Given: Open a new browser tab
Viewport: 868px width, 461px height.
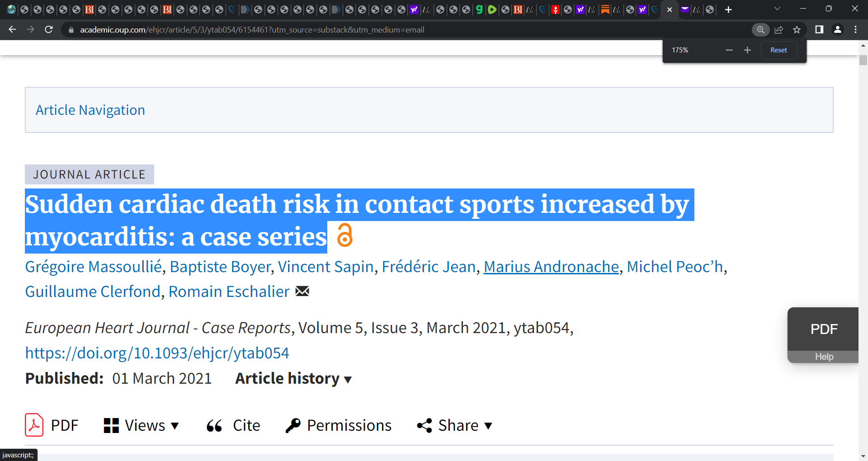Looking at the screenshot, I should coord(728,9).
